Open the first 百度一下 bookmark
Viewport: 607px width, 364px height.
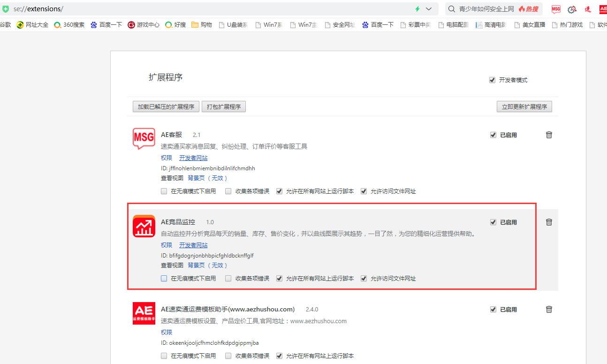point(106,25)
